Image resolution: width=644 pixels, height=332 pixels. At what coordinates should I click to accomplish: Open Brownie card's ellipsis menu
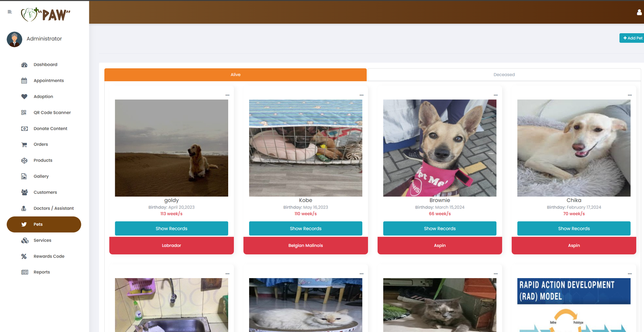point(495,95)
